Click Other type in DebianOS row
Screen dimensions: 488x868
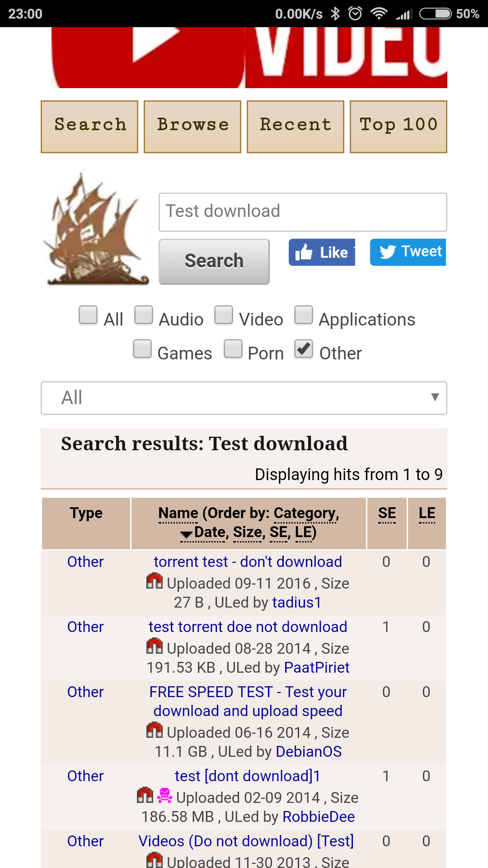tap(85, 692)
